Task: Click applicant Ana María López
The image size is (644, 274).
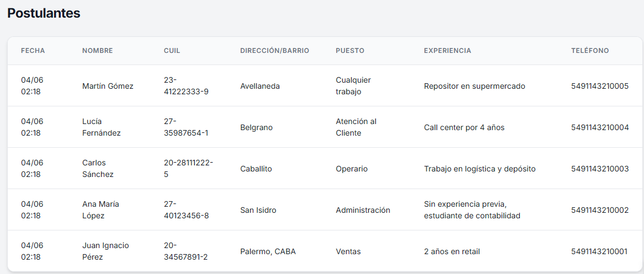Action: point(100,210)
